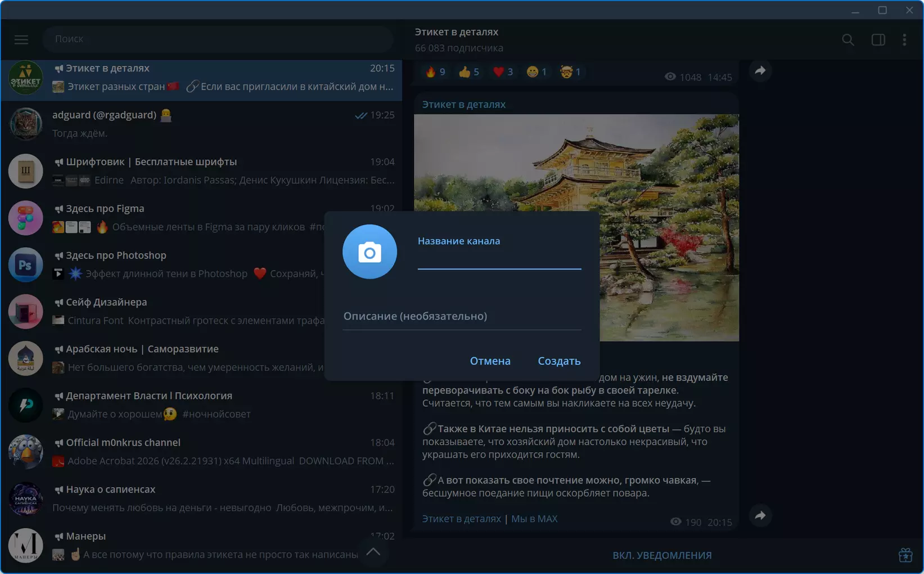The width and height of the screenshot is (924, 574).
Task: Click the #ночнойсовет hashtag preview
Action: (x=217, y=414)
